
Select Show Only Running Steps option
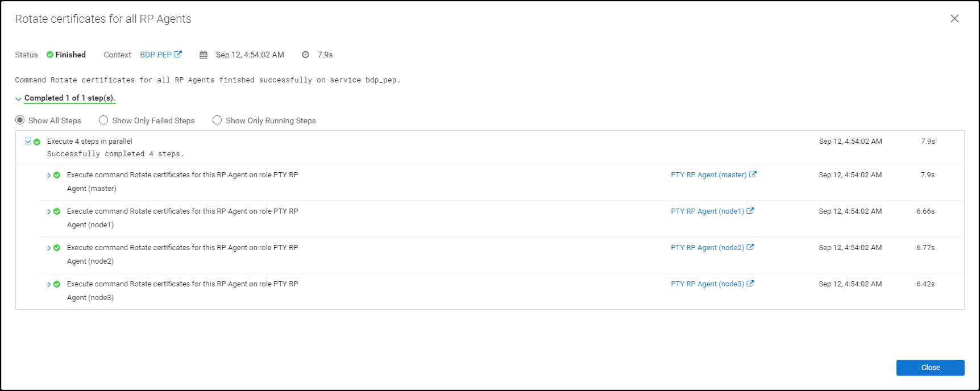(217, 120)
